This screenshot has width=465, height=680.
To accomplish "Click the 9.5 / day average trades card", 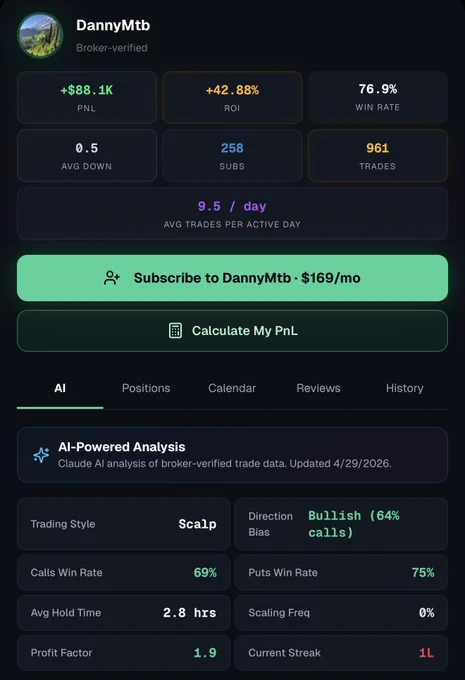I will pyautogui.click(x=232, y=214).
